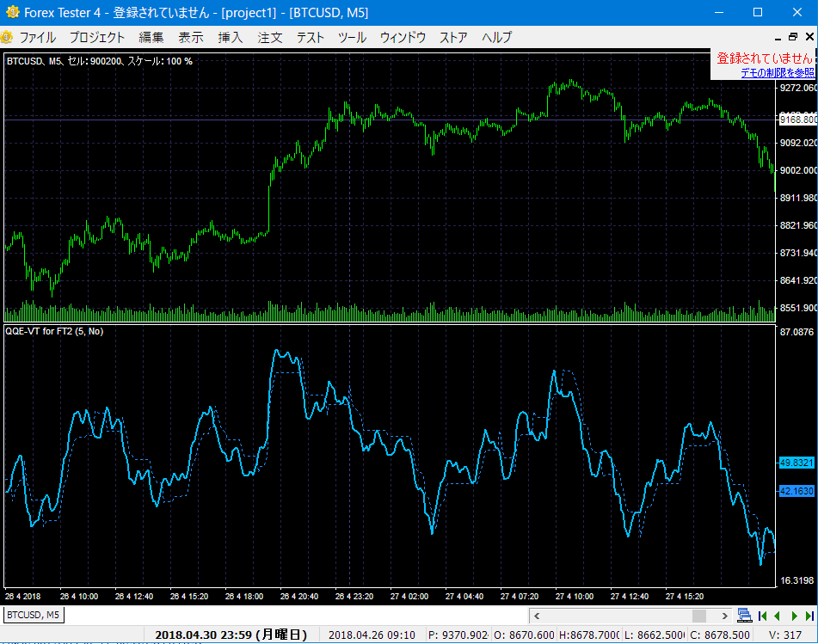Close the inner chart window
The image size is (818, 644).
[809, 36]
